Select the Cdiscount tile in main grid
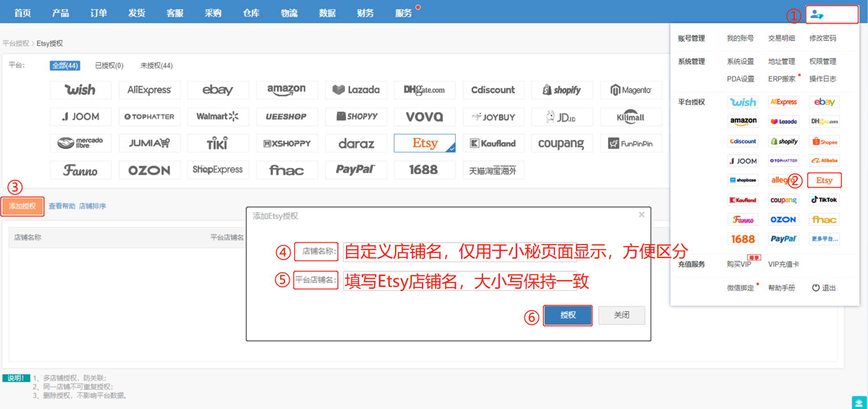This screenshot has width=868, height=409. pyautogui.click(x=493, y=90)
